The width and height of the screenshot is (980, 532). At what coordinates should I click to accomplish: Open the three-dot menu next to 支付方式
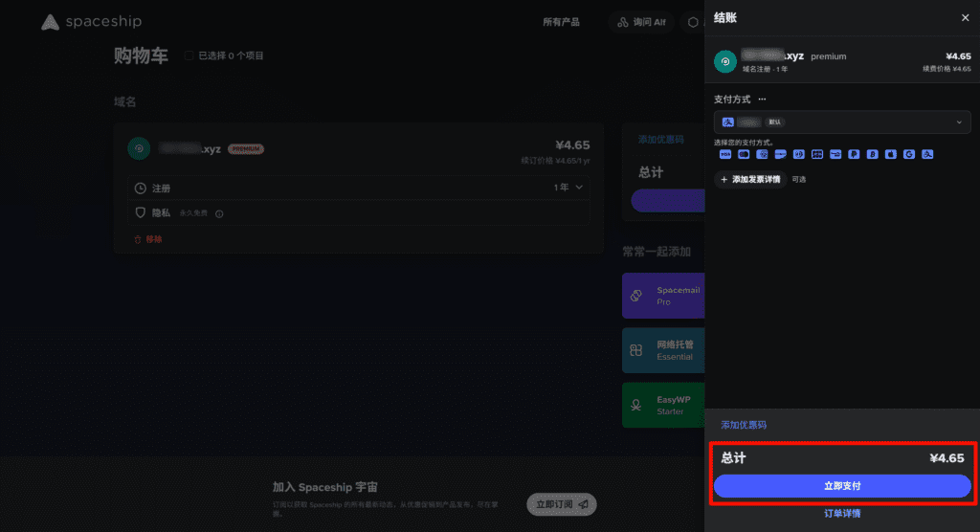tap(762, 100)
